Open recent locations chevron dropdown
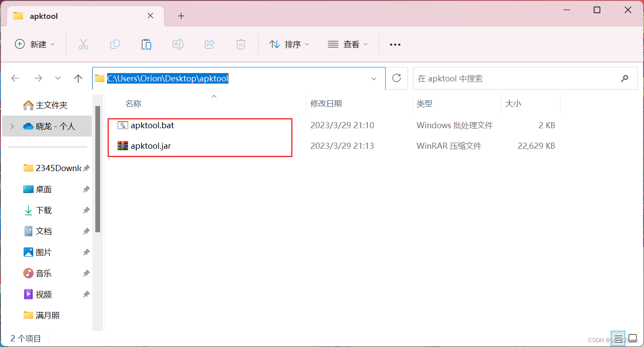The height and width of the screenshot is (347, 644). click(x=58, y=78)
